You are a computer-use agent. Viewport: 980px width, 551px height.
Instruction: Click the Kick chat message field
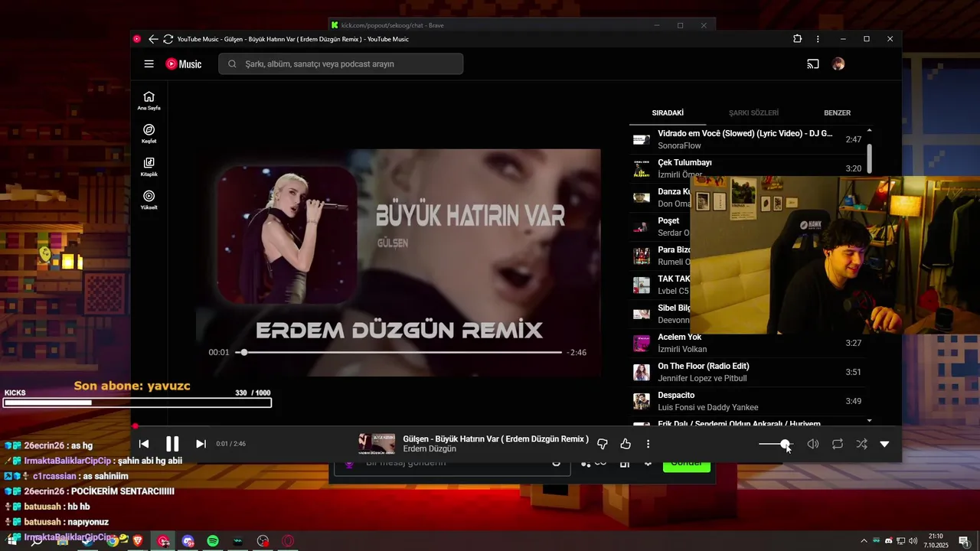click(452, 465)
